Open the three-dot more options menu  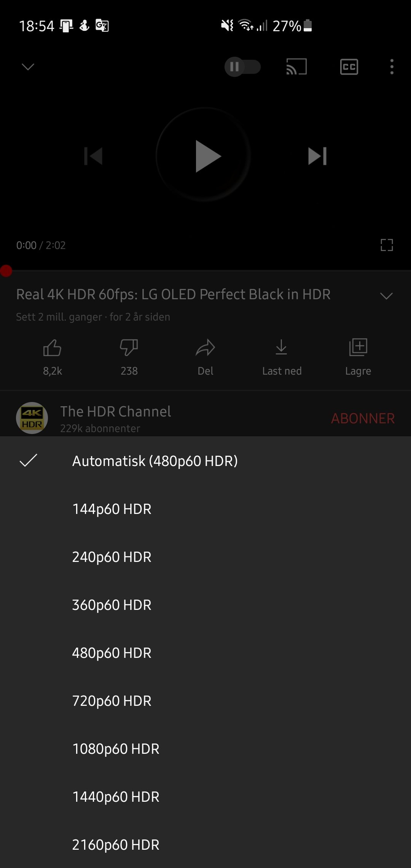(392, 67)
